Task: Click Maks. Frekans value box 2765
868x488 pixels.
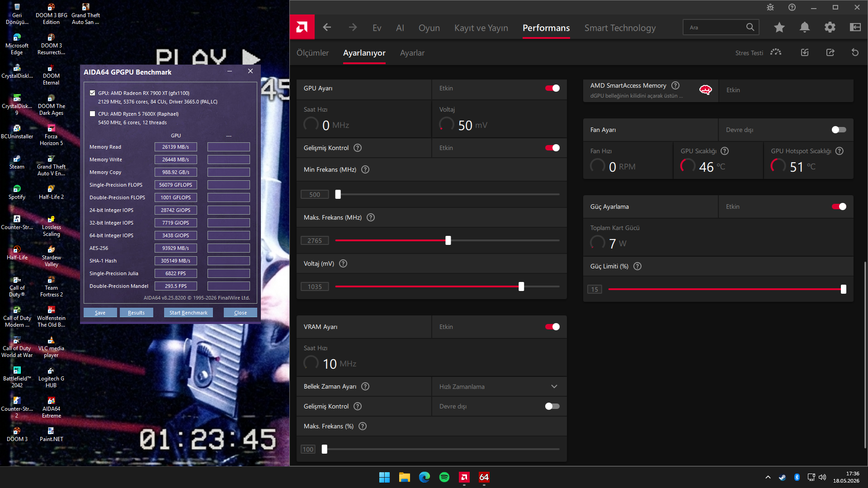Action: (x=315, y=240)
